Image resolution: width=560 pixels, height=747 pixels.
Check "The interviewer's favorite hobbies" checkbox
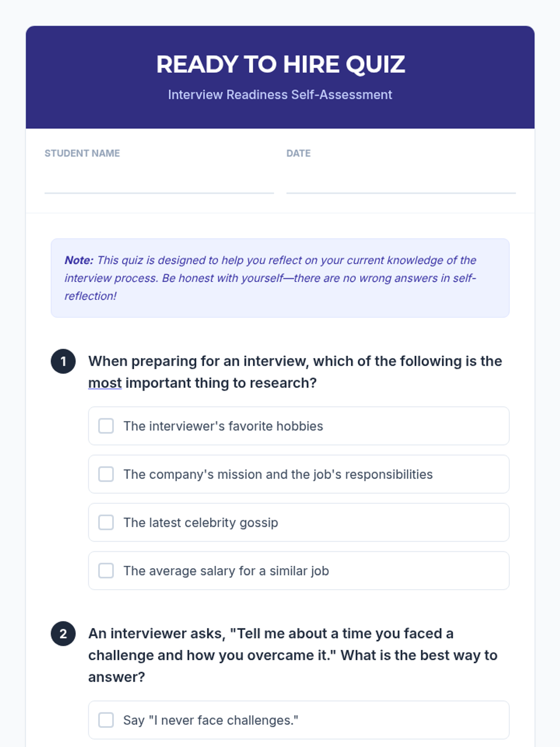click(106, 426)
